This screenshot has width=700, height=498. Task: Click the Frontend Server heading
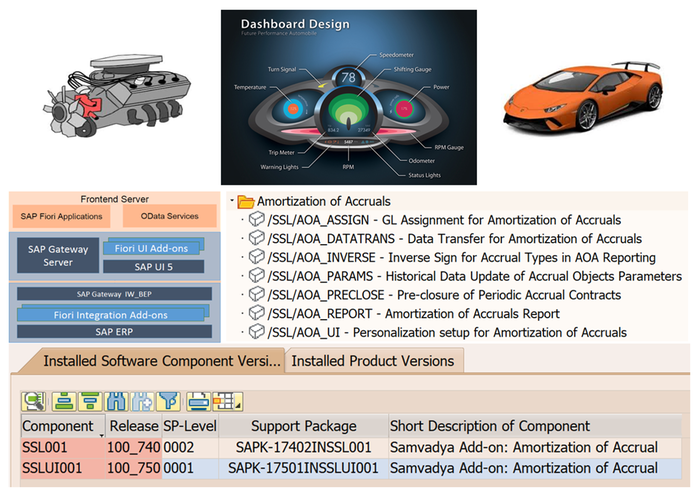tap(115, 199)
